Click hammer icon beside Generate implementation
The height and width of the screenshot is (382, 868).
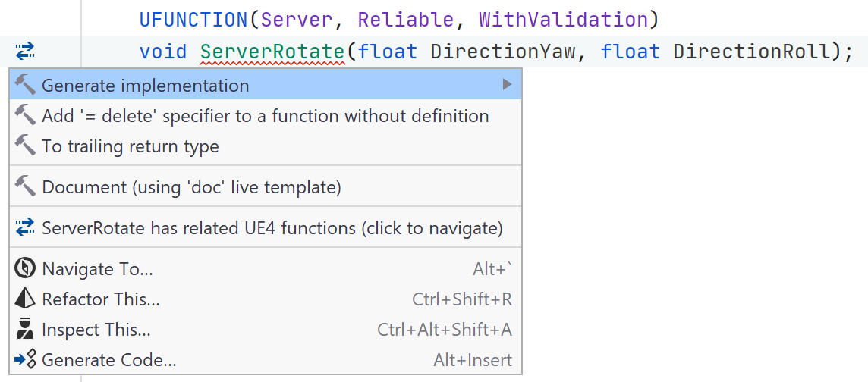[25, 85]
